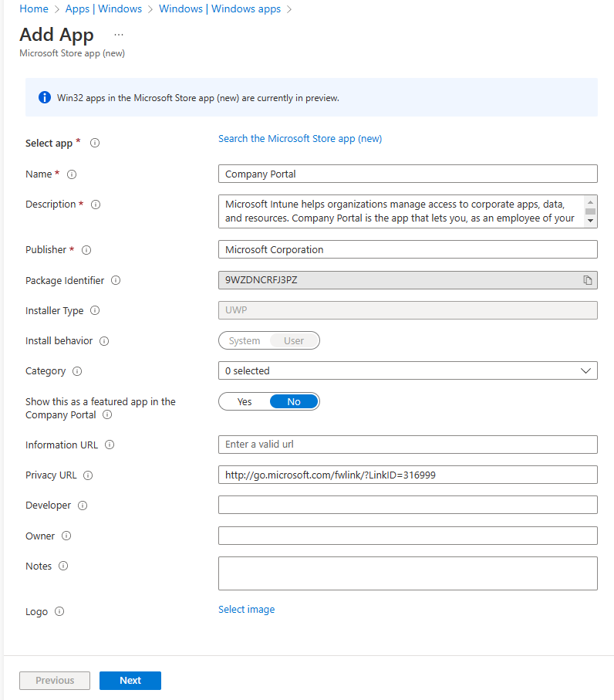Click the Next button
Screen dimensions: 614x700
pyautogui.click(x=130, y=681)
